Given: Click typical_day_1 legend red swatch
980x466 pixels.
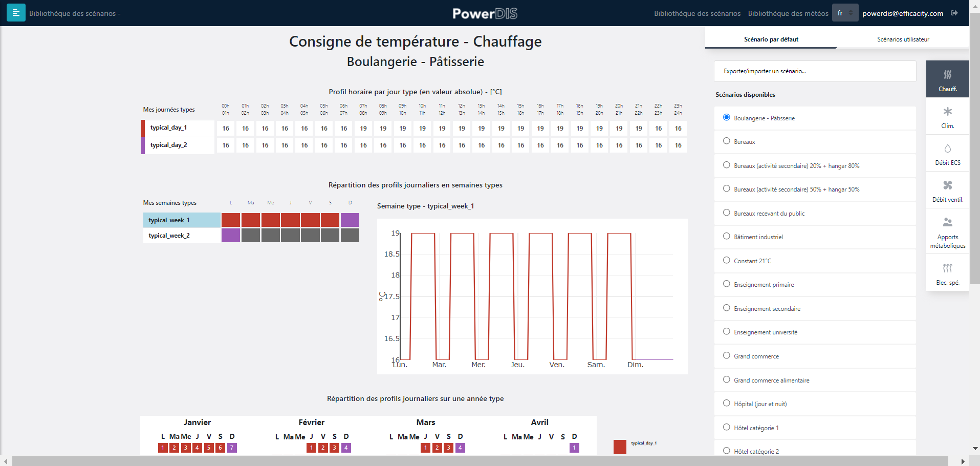Looking at the screenshot, I should [620, 447].
